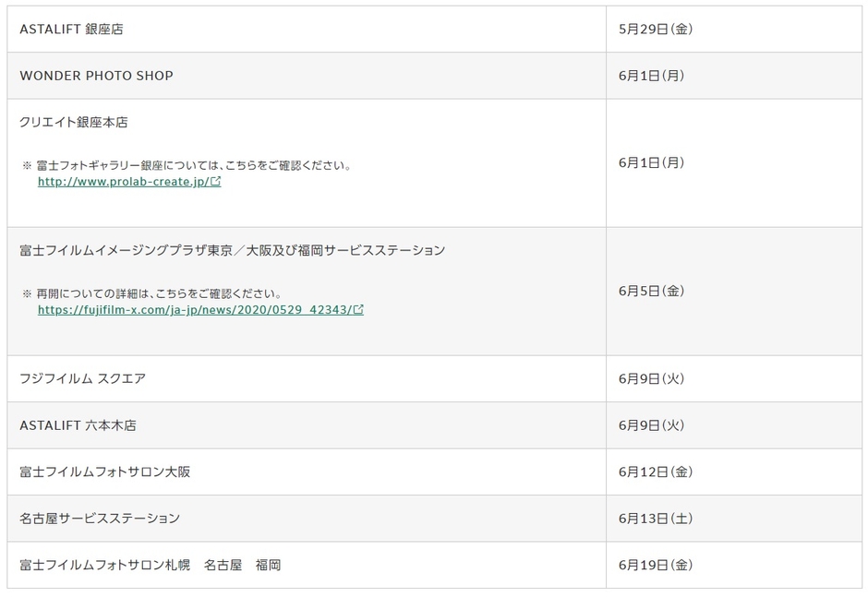
Task: Click the 6月19日(金) date cell
Action: [656, 565]
